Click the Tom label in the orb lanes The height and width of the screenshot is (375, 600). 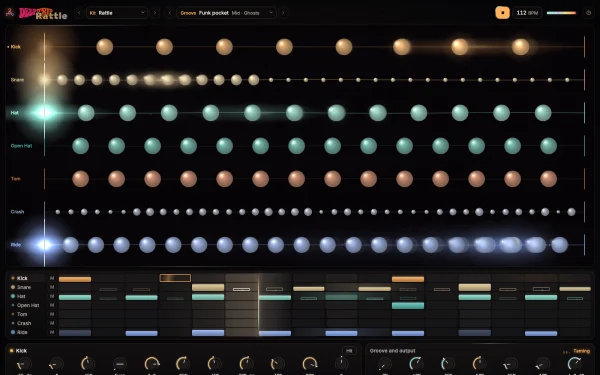[x=15, y=179]
